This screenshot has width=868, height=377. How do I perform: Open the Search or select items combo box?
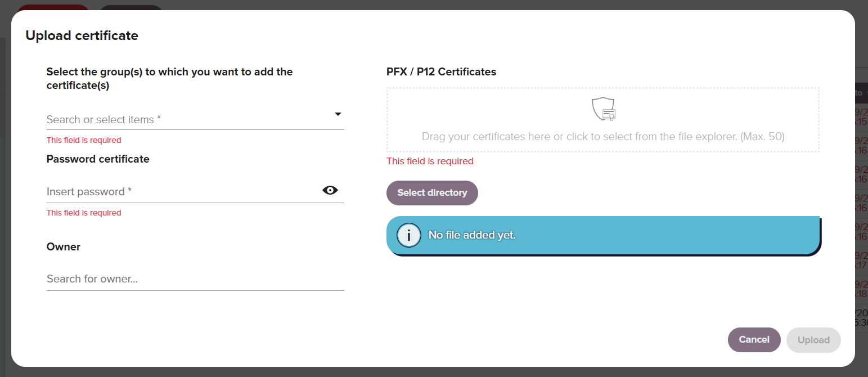point(195,119)
